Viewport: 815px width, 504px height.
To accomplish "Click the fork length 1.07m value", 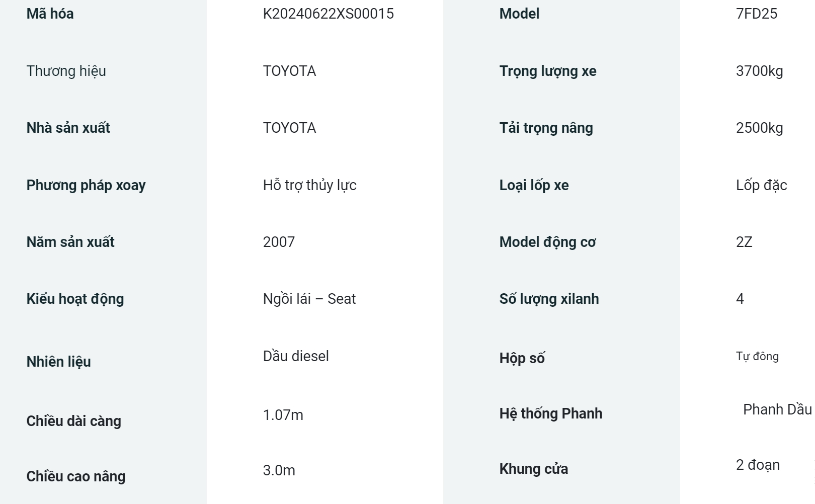I will [283, 415].
